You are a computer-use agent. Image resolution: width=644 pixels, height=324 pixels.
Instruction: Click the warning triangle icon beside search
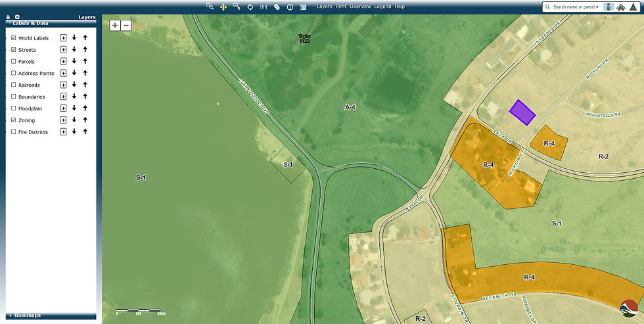click(x=633, y=7)
